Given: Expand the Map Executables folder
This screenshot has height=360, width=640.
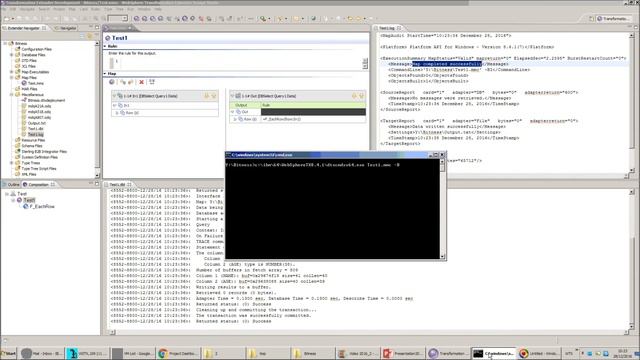Looking at the screenshot, I should [11, 72].
